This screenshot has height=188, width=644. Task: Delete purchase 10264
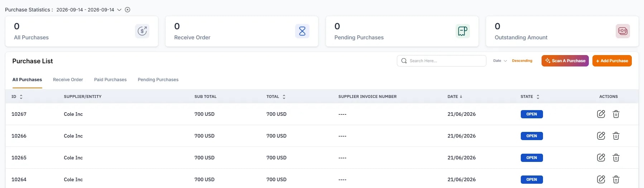(x=616, y=179)
